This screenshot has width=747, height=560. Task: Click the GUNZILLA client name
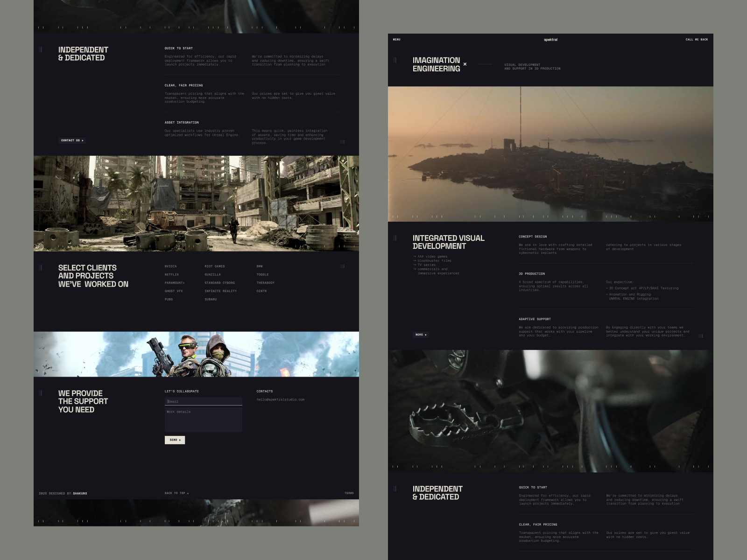coord(212,275)
